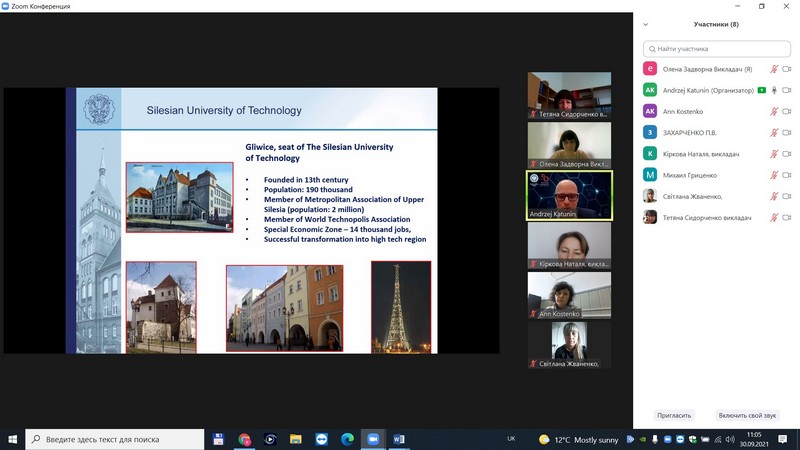Image resolution: width=800 pixels, height=450 pixels.
Task: Click camera icon next to Ann Kostenko
Action: (787, 111)
